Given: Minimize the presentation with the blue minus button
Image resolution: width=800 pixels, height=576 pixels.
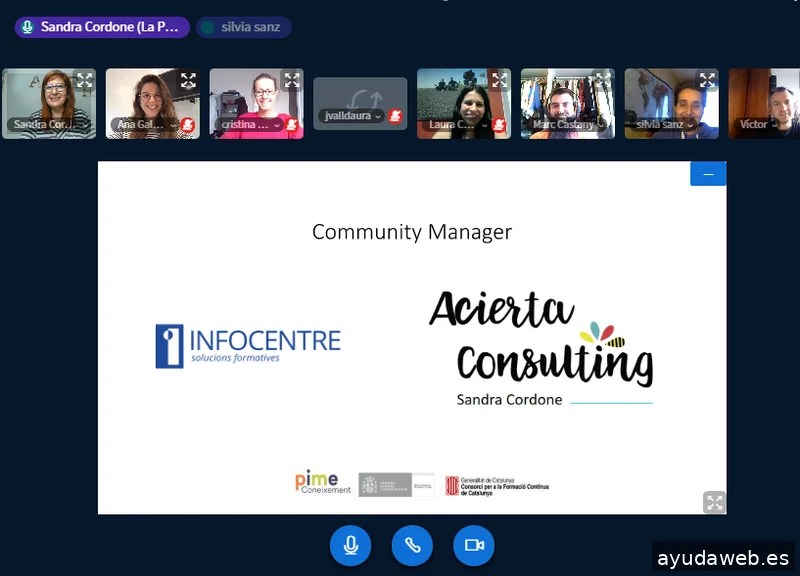Looking at the screenshot, I should (x=708, y=174).
